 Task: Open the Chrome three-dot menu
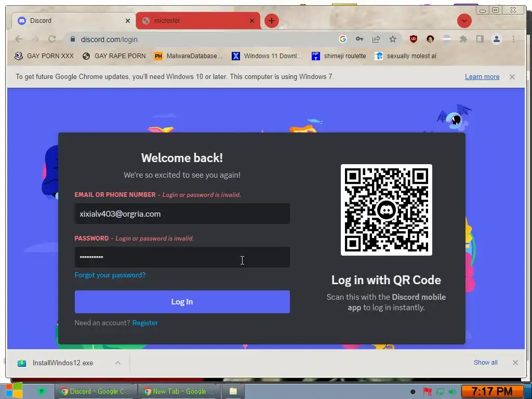click(513, 39)
